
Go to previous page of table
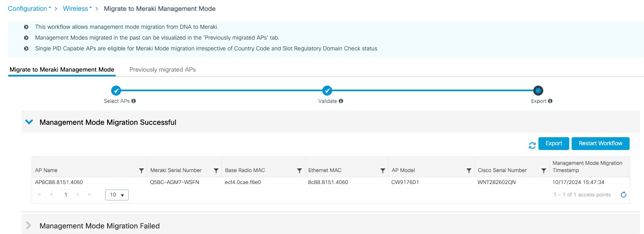(52, 195)
